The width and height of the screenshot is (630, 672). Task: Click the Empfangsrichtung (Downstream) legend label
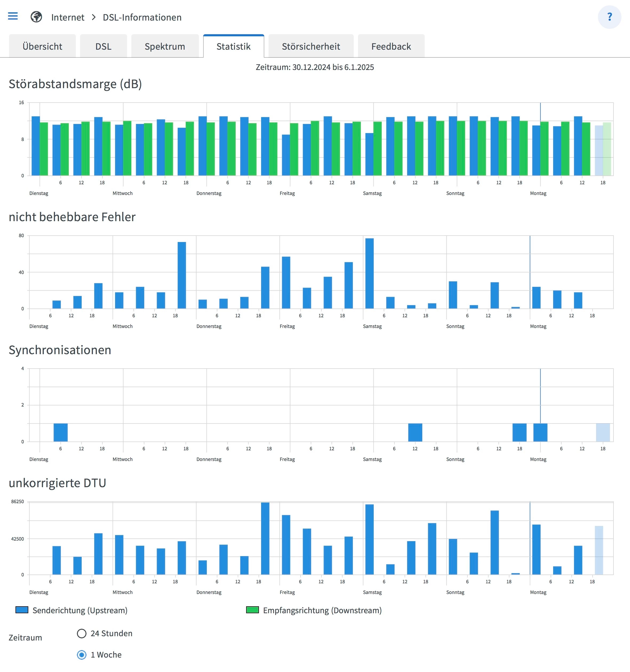pos(322,610)
